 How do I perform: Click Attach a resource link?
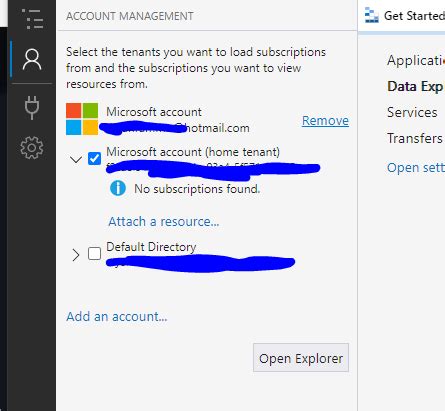click(x=164, y=221)
